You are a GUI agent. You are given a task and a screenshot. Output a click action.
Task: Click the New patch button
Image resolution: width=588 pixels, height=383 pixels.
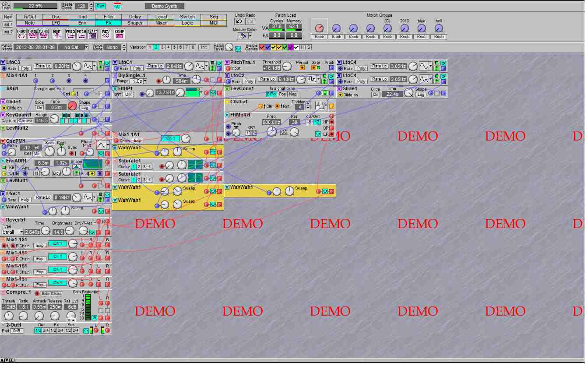[x=8, y=17]
